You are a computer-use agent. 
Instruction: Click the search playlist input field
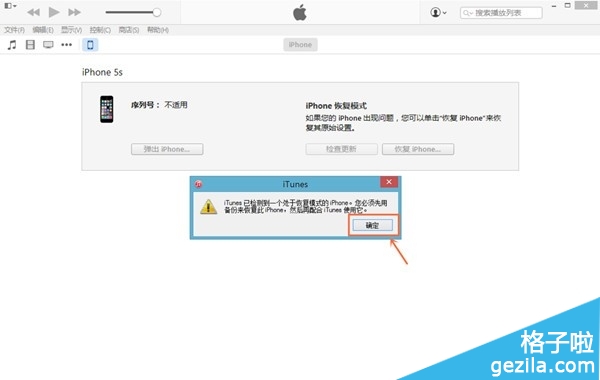coord(501,13)
